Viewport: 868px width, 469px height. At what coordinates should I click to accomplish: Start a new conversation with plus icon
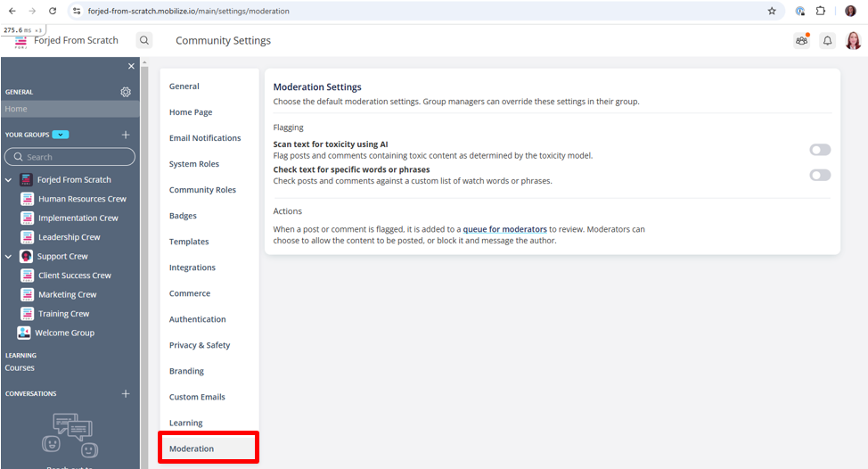click(126, 394)
